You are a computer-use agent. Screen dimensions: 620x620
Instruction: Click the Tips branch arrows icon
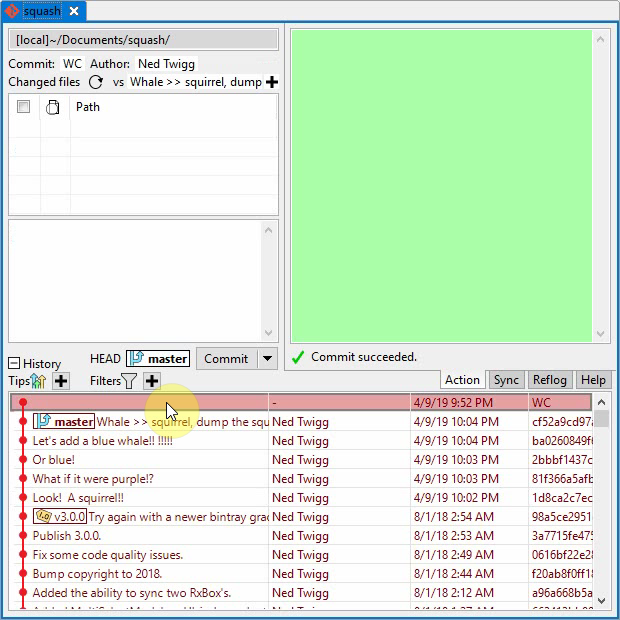pos(39,381)
